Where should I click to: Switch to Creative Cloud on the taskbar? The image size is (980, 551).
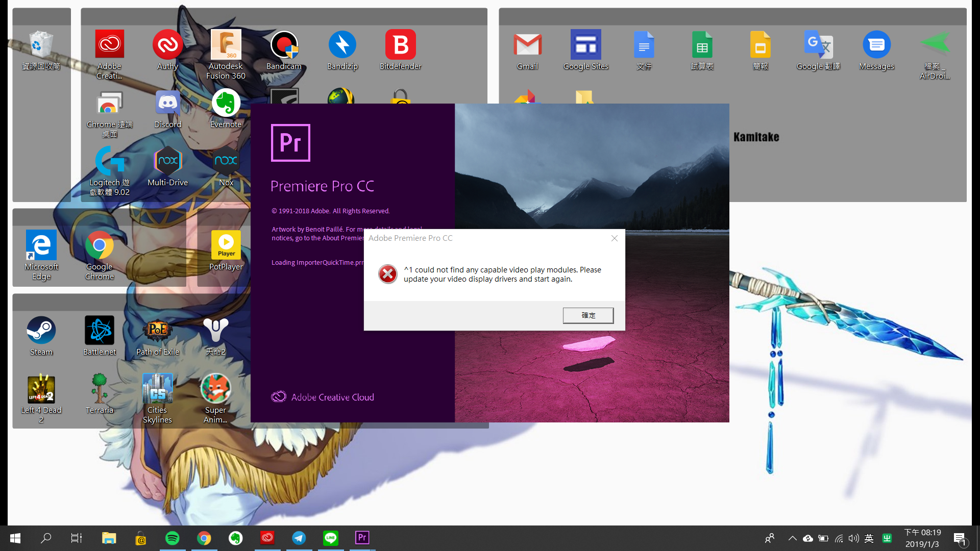coord(267,538)
